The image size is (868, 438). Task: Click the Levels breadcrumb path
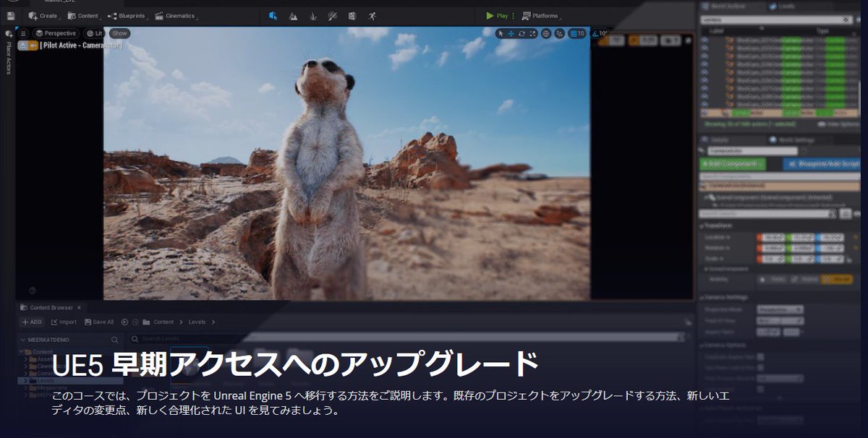click(197, 322)
